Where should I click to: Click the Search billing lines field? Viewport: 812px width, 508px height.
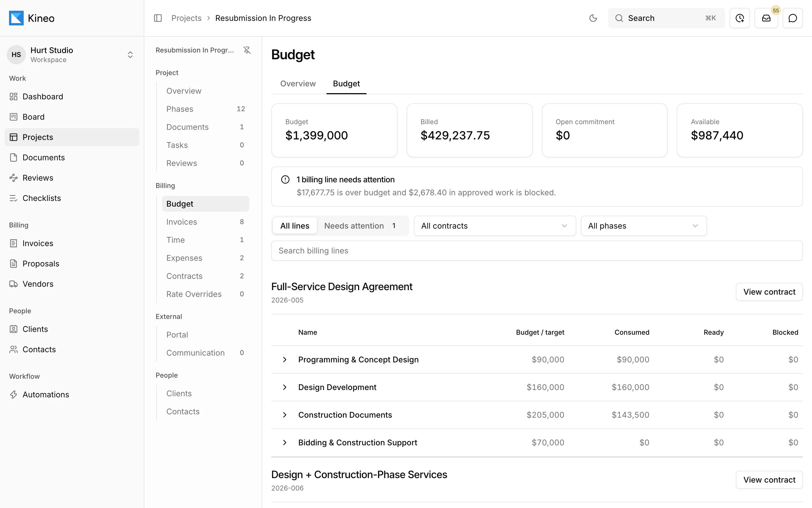tap(537, 251)
